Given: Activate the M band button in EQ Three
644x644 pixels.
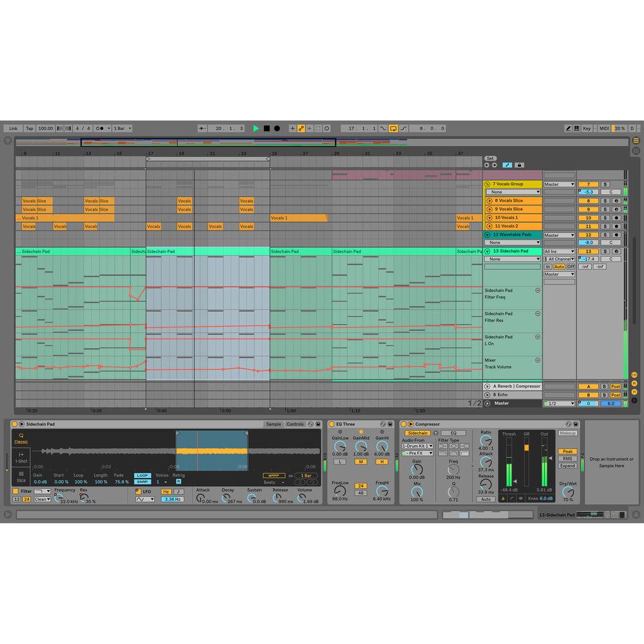Looking at the screenshot, I should pos(361,462).
